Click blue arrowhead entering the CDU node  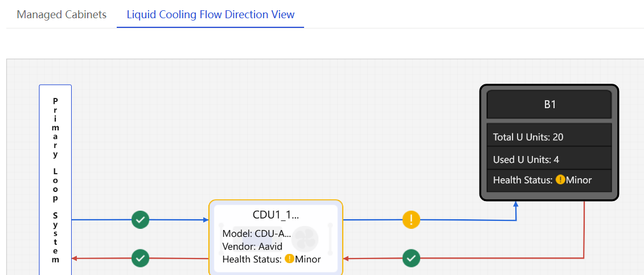(x=206, y=220)
